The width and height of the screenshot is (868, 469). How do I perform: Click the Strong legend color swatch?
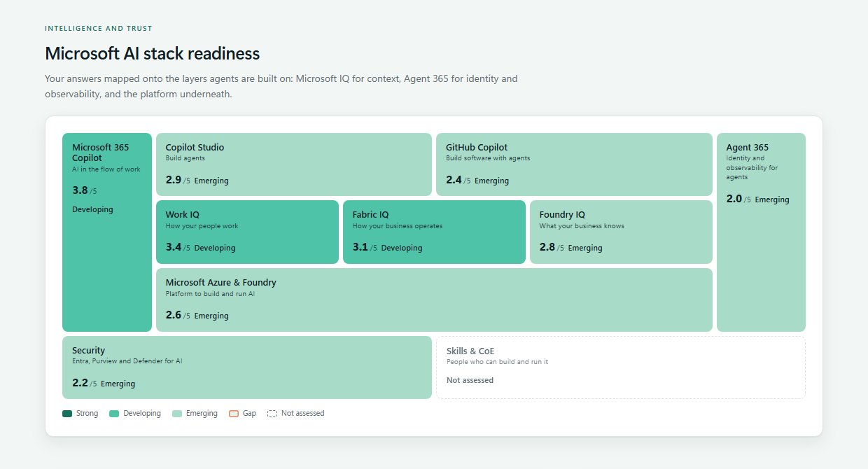67,414
